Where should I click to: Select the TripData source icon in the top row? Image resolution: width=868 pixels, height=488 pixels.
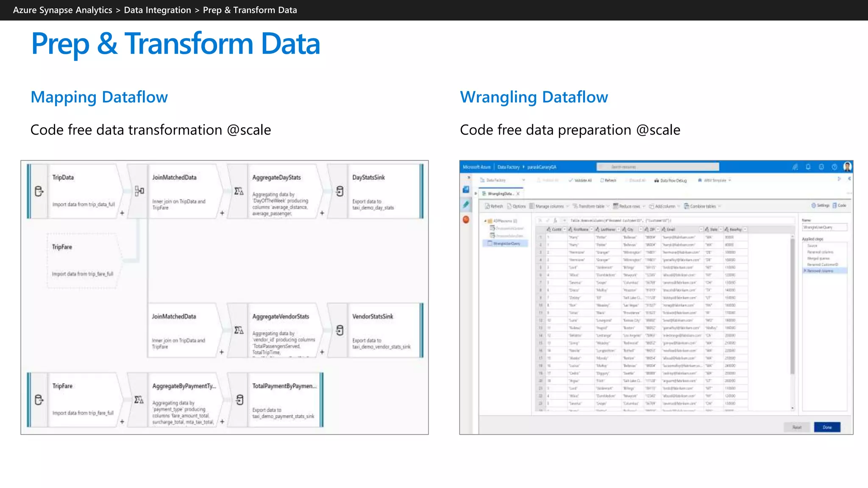point(39,191)
